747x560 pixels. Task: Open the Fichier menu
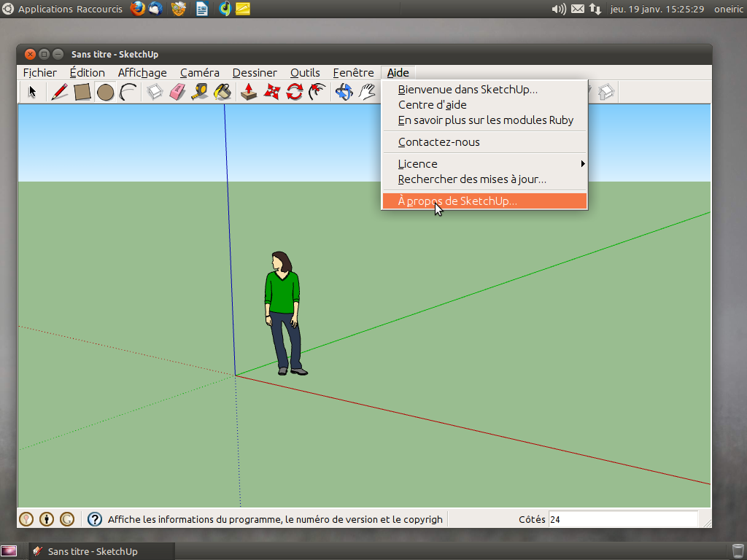[39, 73]
